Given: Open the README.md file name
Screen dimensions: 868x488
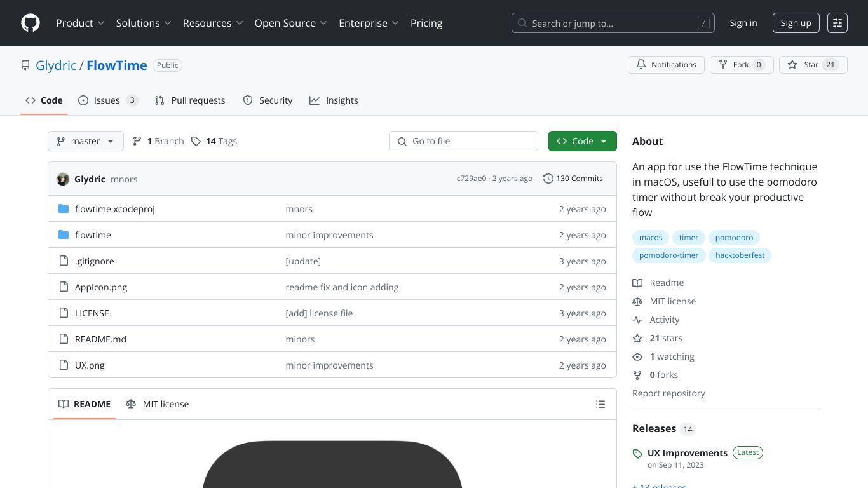Looking at the screenshot, I should pos(100,339).
